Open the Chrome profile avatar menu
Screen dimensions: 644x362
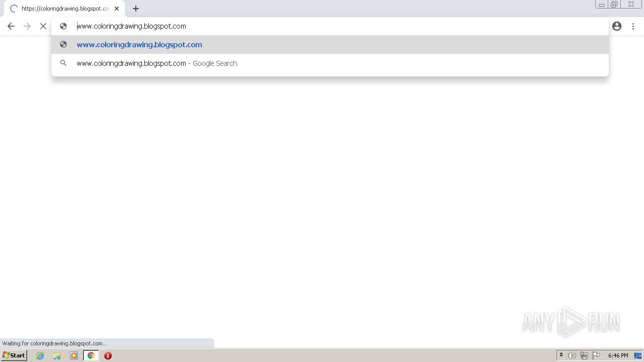pyautogui.click(x=617, y=26)
